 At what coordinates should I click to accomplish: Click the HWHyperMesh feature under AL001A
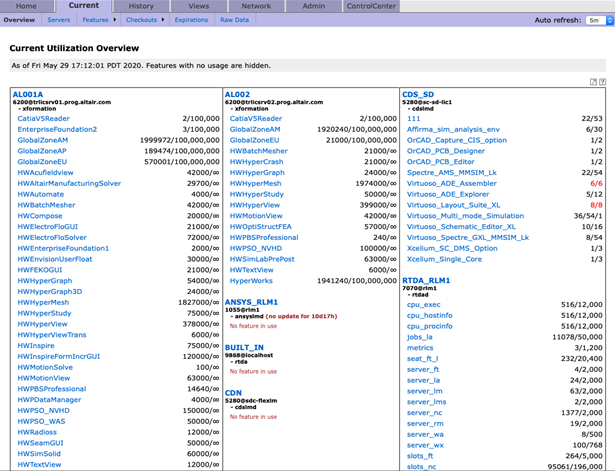tap(44, 302)
